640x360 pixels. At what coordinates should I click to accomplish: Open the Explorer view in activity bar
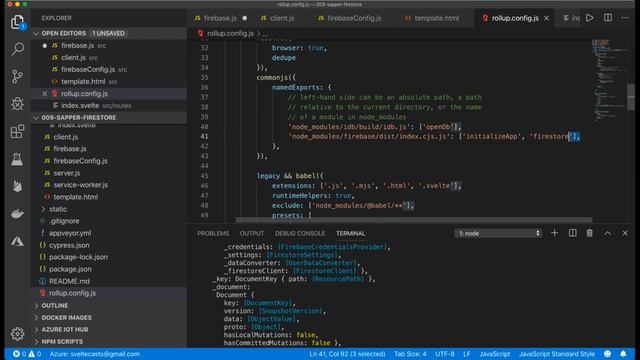click(x=17, y=22)
